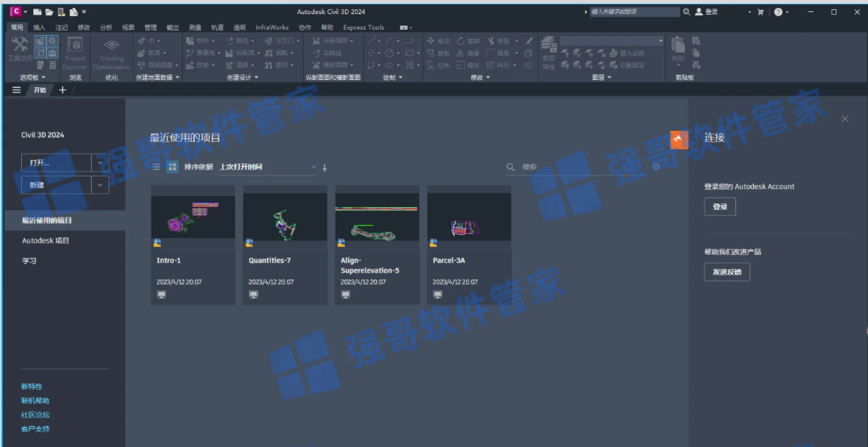Open the Toolspace (工具空间) tool
Image resolution: width=868 pixels, height=447 pixels.
(x=20, y=49)
